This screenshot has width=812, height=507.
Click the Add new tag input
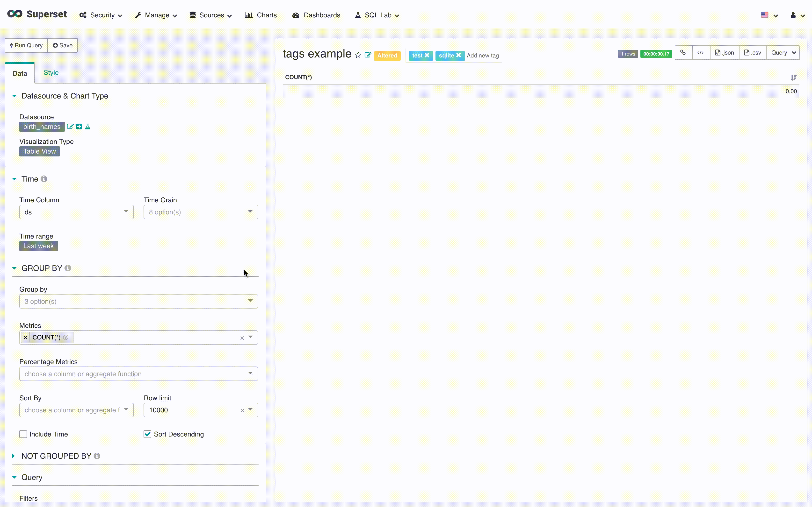[483, 56]
